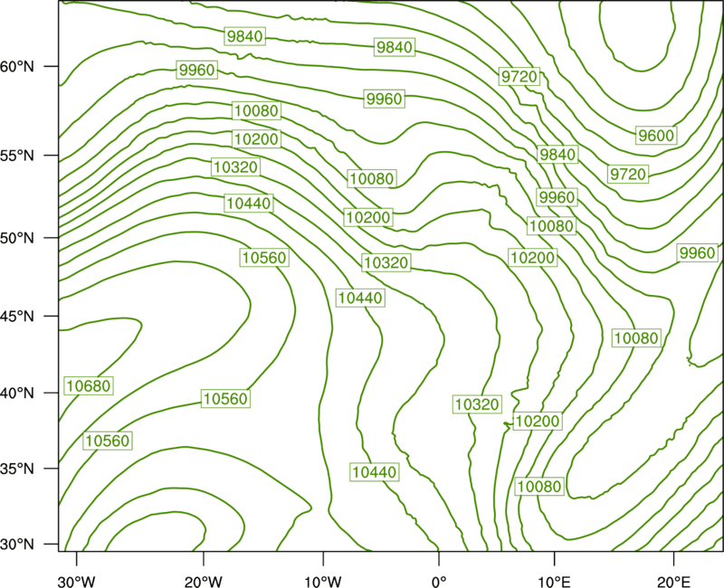This screenshot has height=588, width=724.
Task: Click the leftmost 9840 contour label
Action: (x=245, y=36)
